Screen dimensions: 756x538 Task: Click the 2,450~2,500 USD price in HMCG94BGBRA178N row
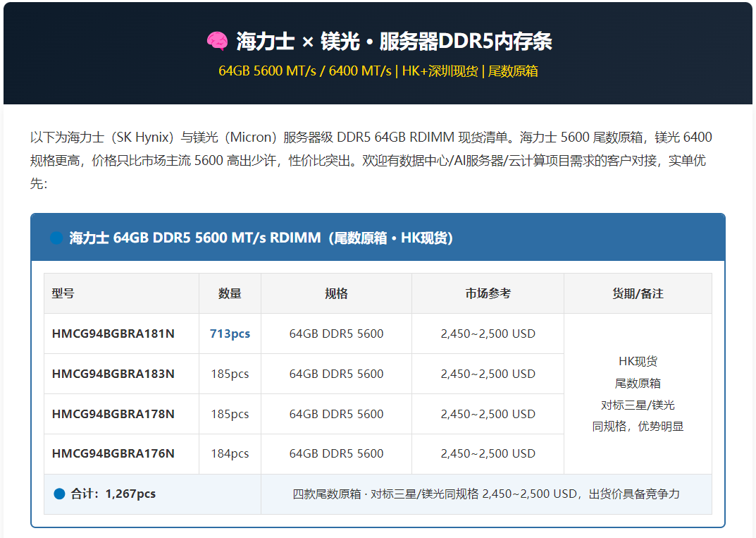[x=488, y=414]
